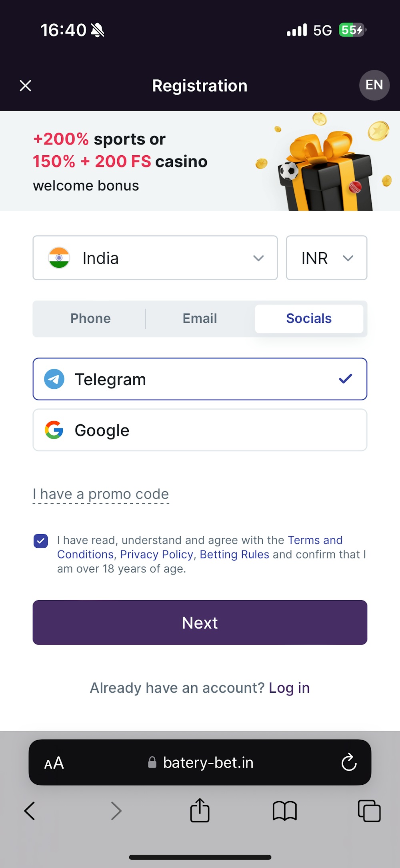Select the Google sign-up icon
The image size is (400, 868).
click(x=55, y=430)
